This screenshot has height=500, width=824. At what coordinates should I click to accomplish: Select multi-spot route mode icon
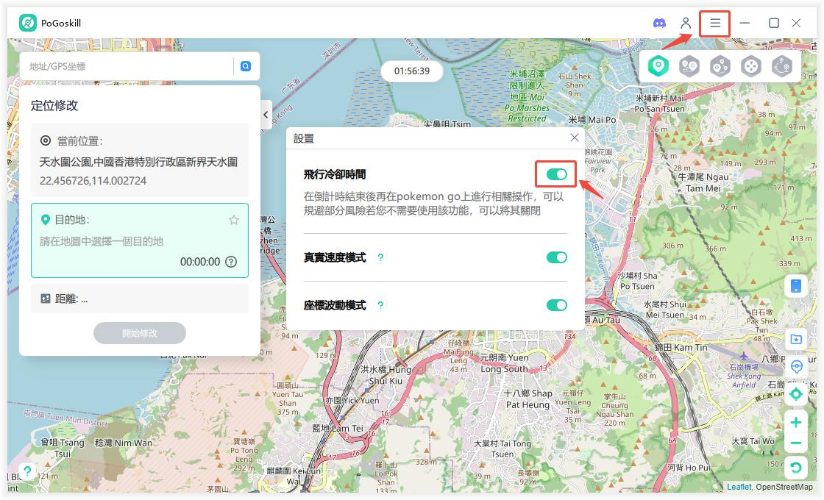720,66
